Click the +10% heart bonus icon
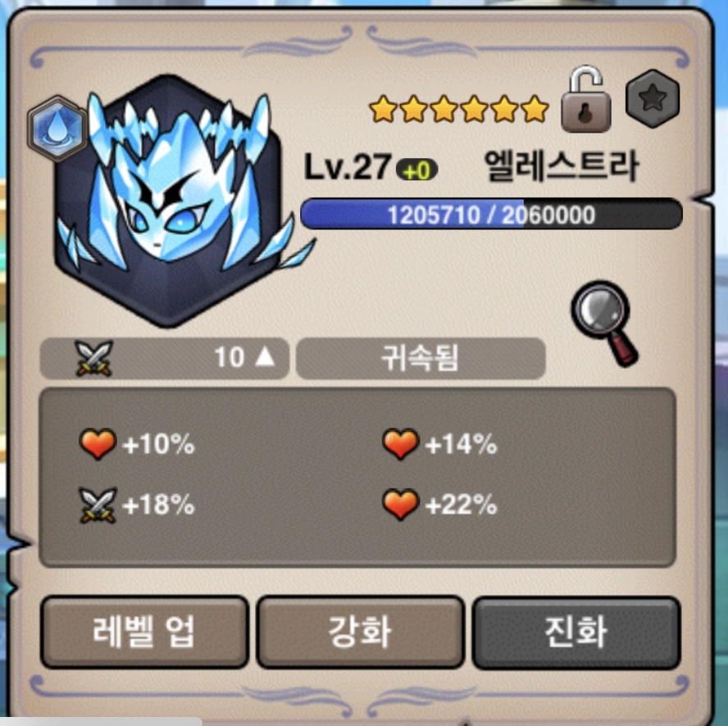This screenshot has width=728, height=726. pyautogui.click(x=98, y=444)
